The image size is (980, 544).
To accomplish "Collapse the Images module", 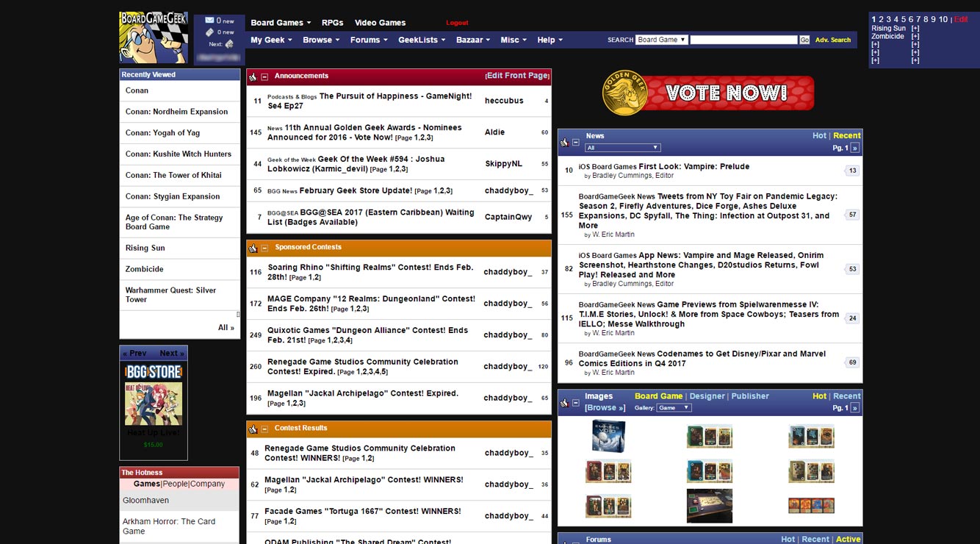I will click(576, 402).
